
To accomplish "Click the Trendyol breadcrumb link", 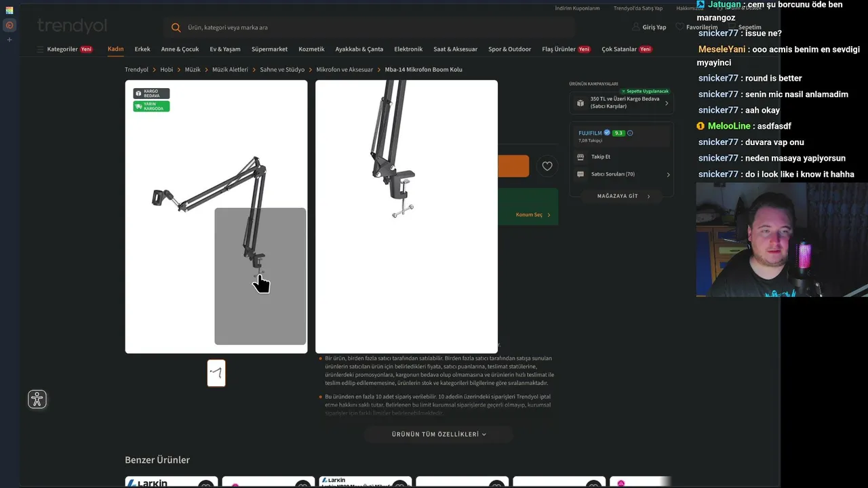I will pyautogui.click(x=136, y=70).
